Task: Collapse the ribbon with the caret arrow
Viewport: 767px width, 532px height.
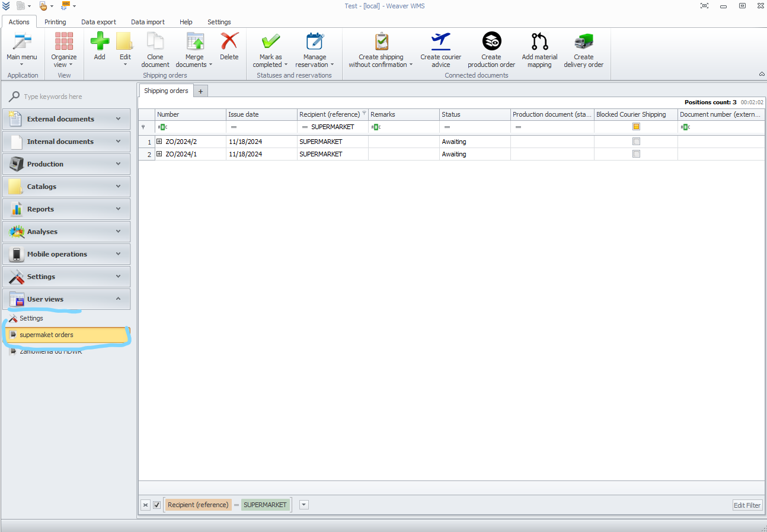Action: point(762,74)
